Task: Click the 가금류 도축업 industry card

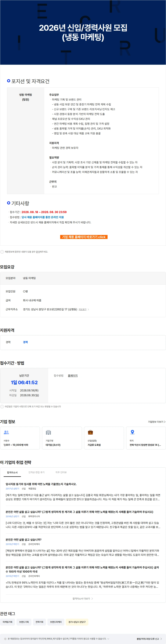Action: point(104,438)
